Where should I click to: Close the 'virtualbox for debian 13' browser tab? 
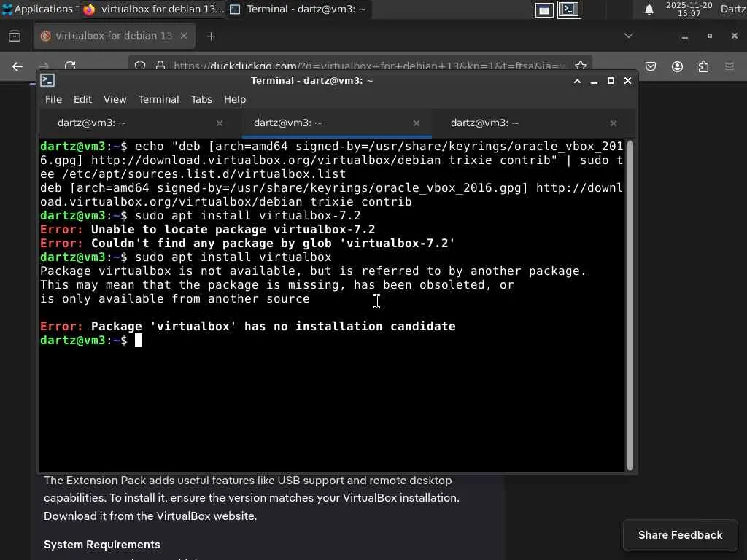[x=183, y=36]
